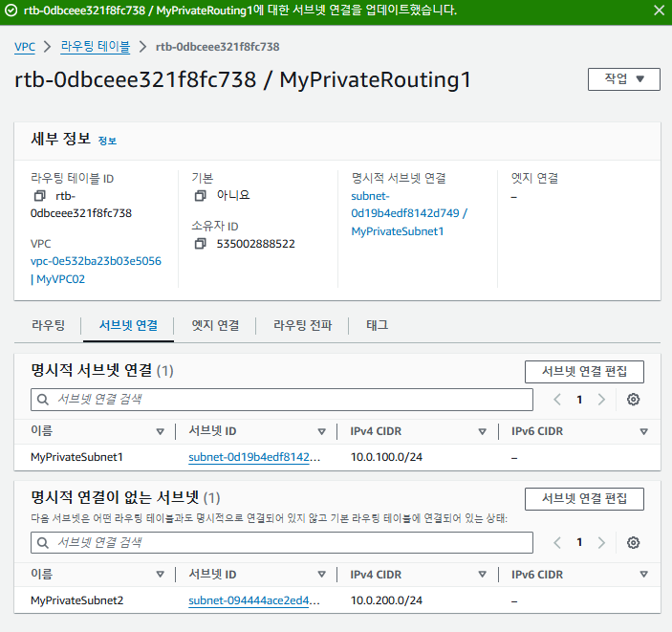The height and width of the screenshot is (632, 672).
Task: Open VPC link vpc-0e532ba23b03e5056 MyVPC02
Action: pyautogui.click(x=96, y=270)
